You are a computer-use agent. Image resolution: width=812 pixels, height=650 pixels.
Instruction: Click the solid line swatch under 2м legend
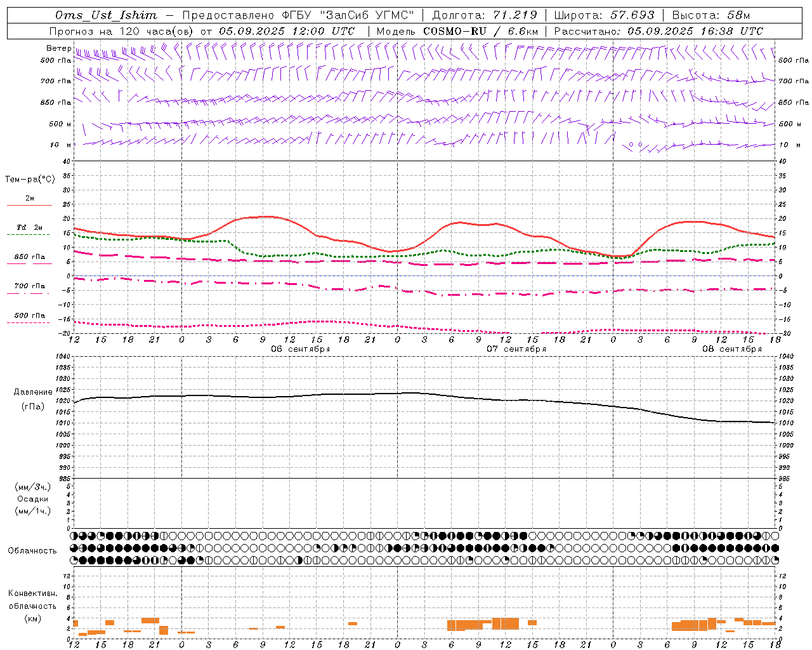pos(29,205)
